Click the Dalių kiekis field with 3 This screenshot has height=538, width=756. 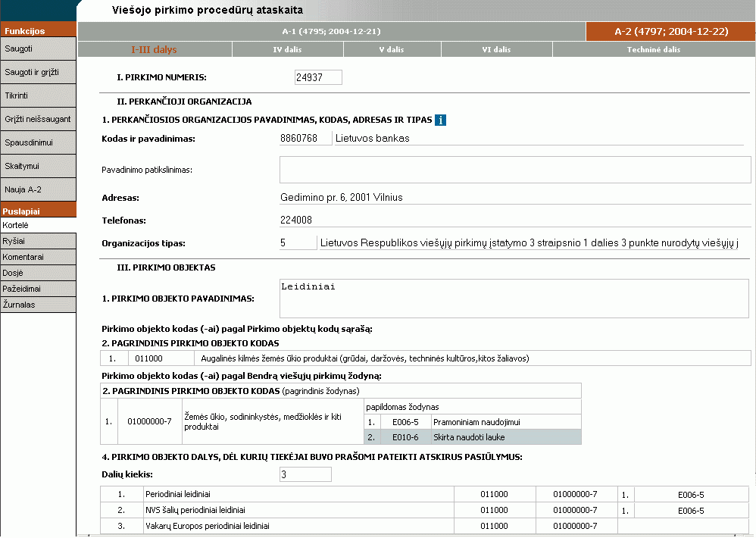click(x=305, y=474)
